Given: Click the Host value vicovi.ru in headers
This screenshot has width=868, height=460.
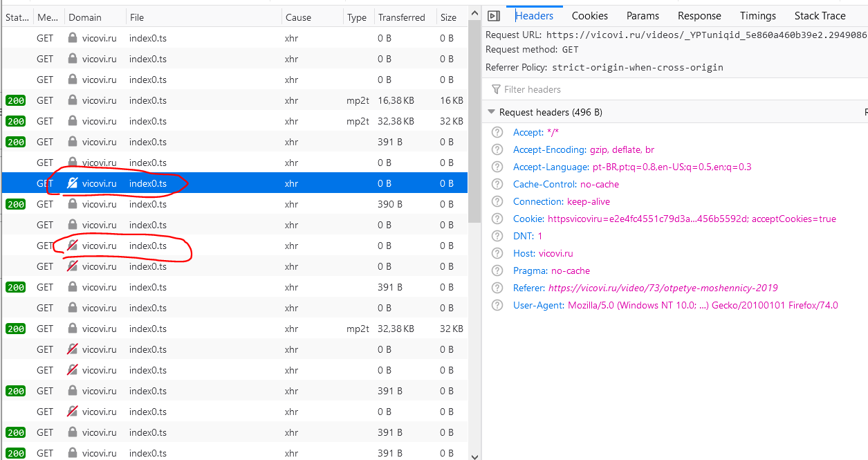Looking at the screenshot, I should point(556,253).
